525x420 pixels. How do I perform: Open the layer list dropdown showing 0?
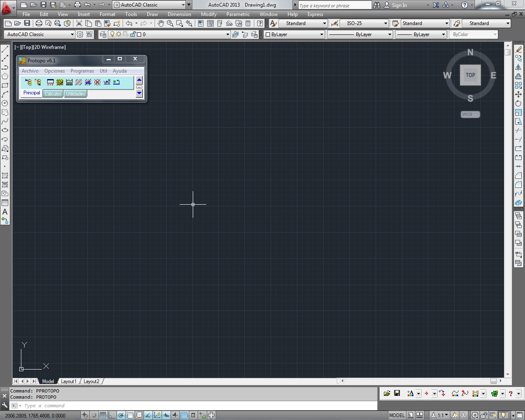169,34
